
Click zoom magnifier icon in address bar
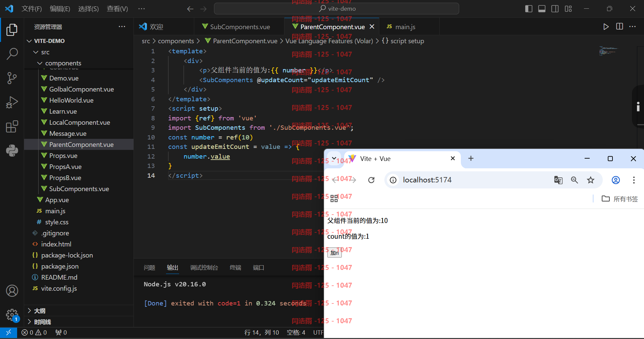[x=574, y=180]
